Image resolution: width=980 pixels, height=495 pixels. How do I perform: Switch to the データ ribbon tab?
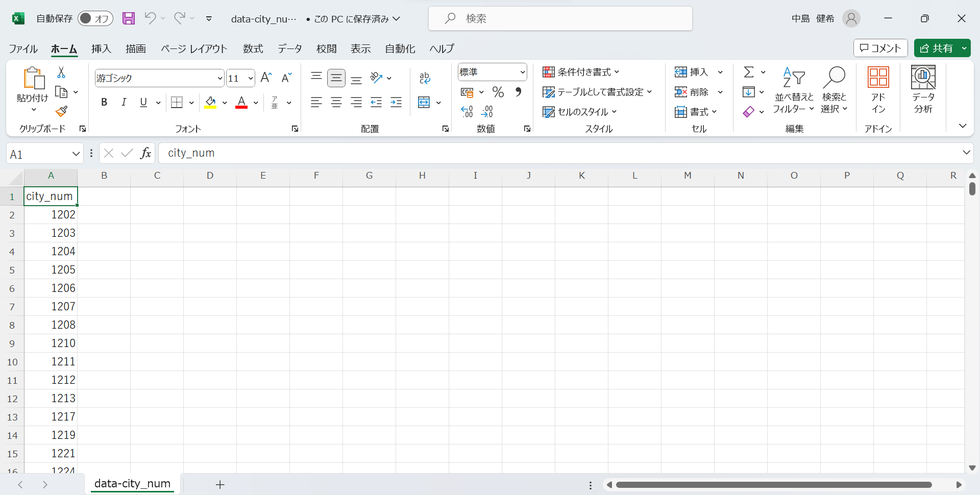(x=289, y=48)
